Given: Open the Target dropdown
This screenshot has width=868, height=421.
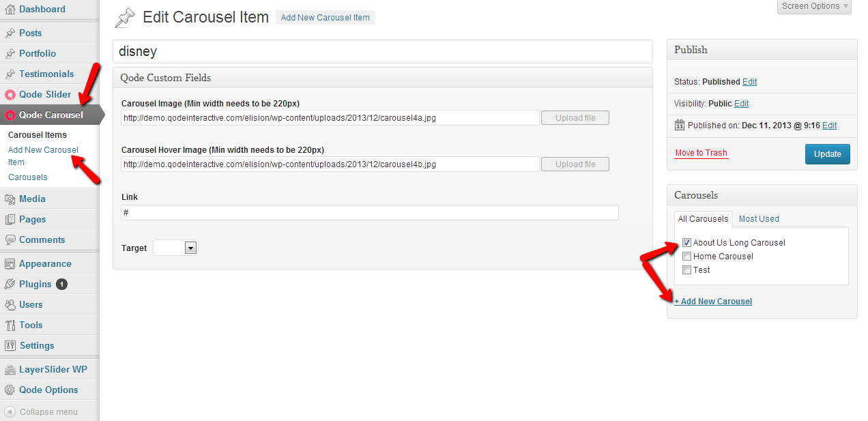Looking at the screenshot, I should coord(190,248).
